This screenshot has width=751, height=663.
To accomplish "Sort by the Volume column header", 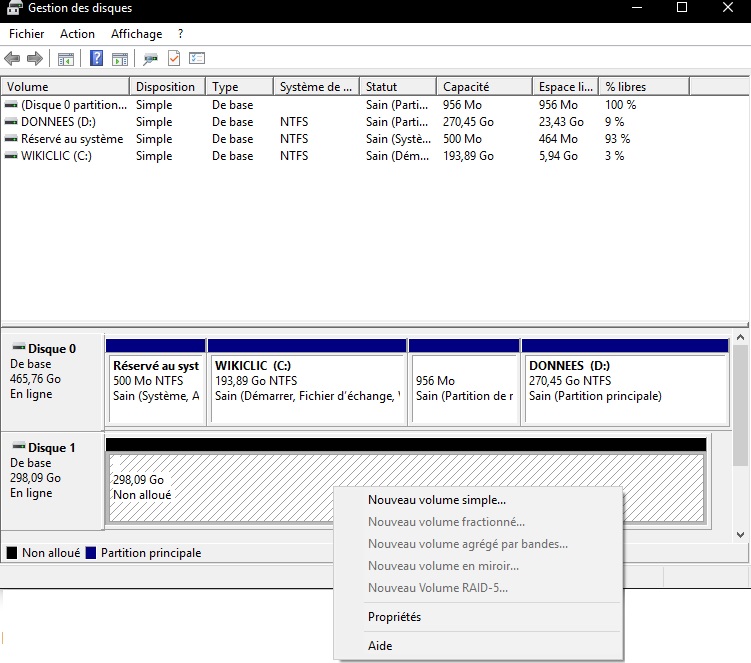I will click(x=65, y=87).
